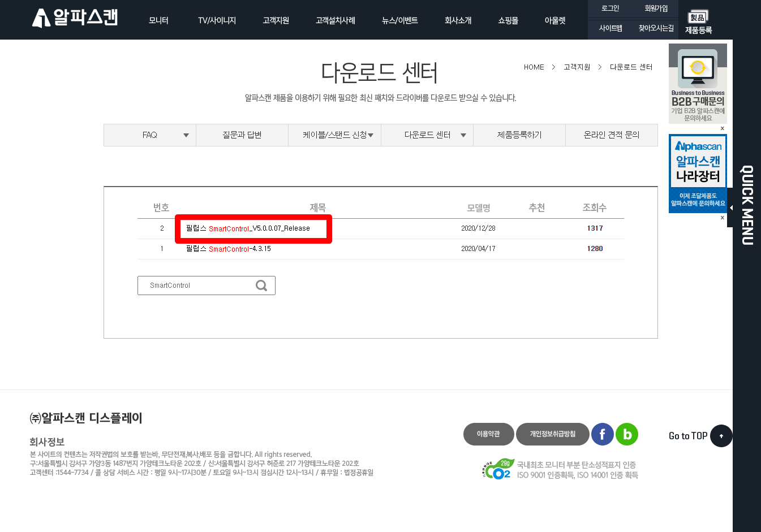This screenshot has width=761, height=532.
Task: Click the 조회수 column header
Action: click(x=595, y=207)
